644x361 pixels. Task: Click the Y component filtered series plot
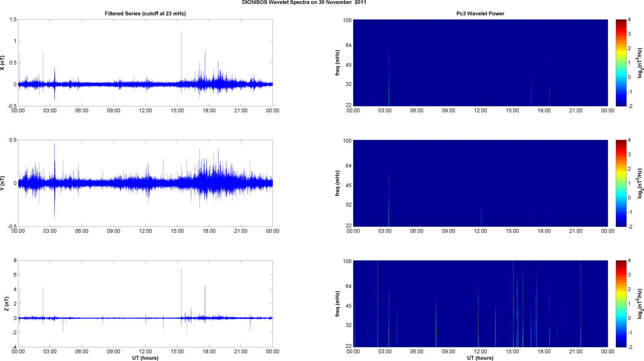point(145,183)
